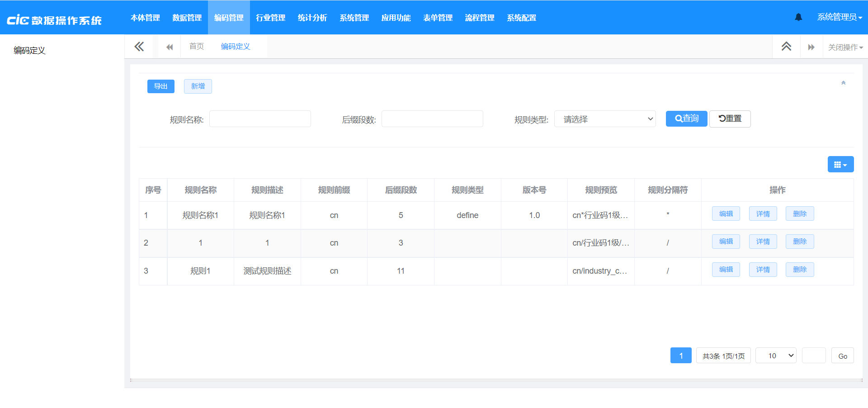Viewport: 868px width, 408px height.
Task: Open the 关闭操作 dropdown menu
Action: (x=845, y=47)
